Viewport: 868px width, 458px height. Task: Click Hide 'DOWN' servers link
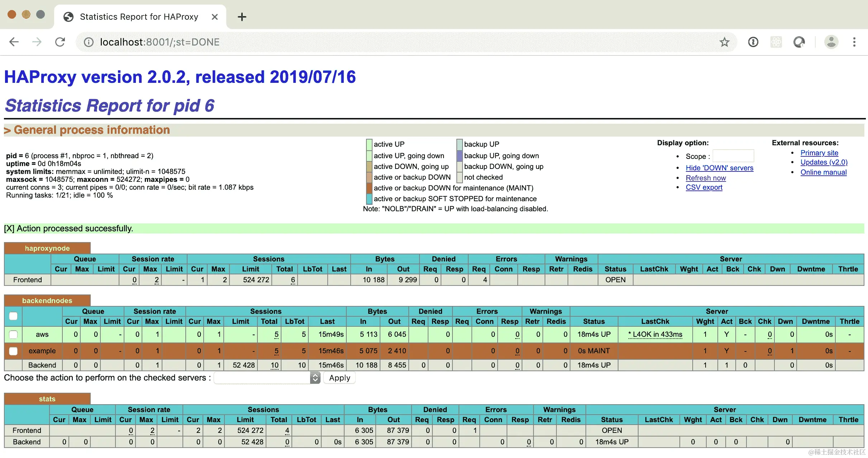(719, 168)
